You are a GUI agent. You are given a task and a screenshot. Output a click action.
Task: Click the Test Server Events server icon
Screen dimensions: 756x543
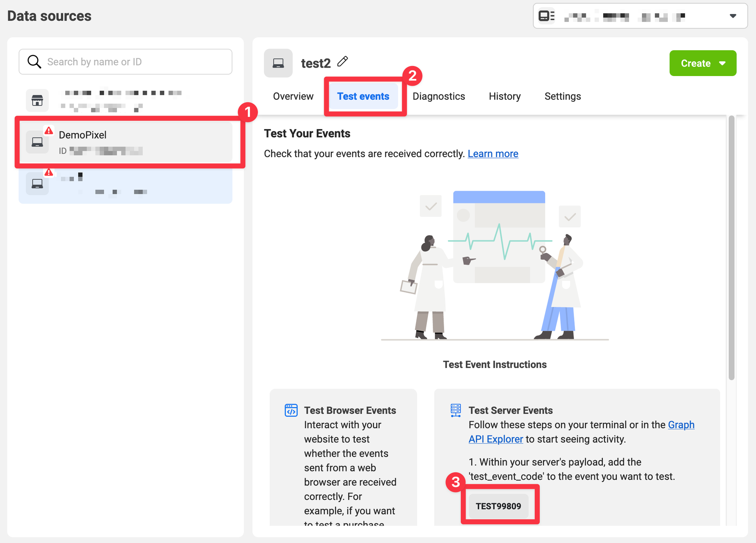click(456, 410)
